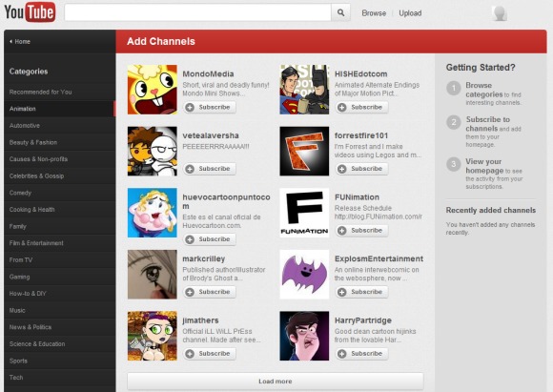This screenshot has height=392, width=553.
Task: Select Science & Education category
Action: coord(60,344)
